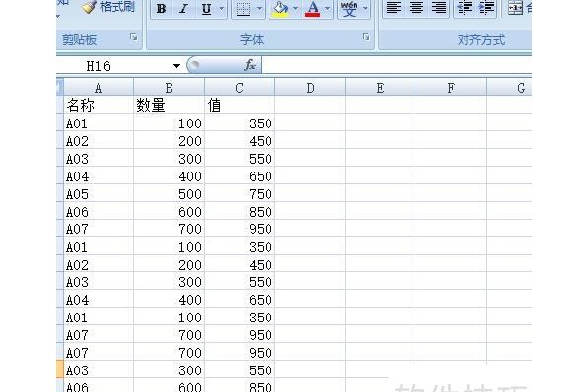The image size is (588, 392).
Task: Toggle bold formatting with the B icon
Action: pos(162,8)
